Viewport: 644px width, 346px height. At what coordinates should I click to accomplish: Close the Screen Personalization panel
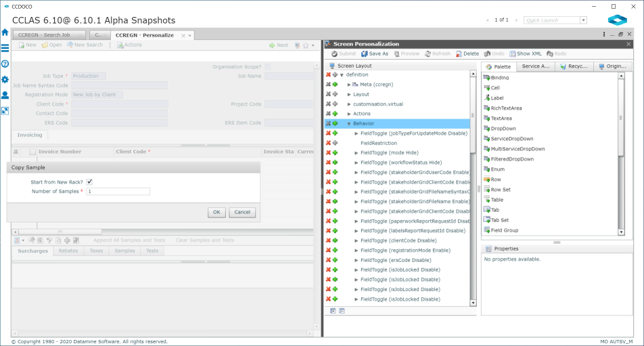(628, 44)
